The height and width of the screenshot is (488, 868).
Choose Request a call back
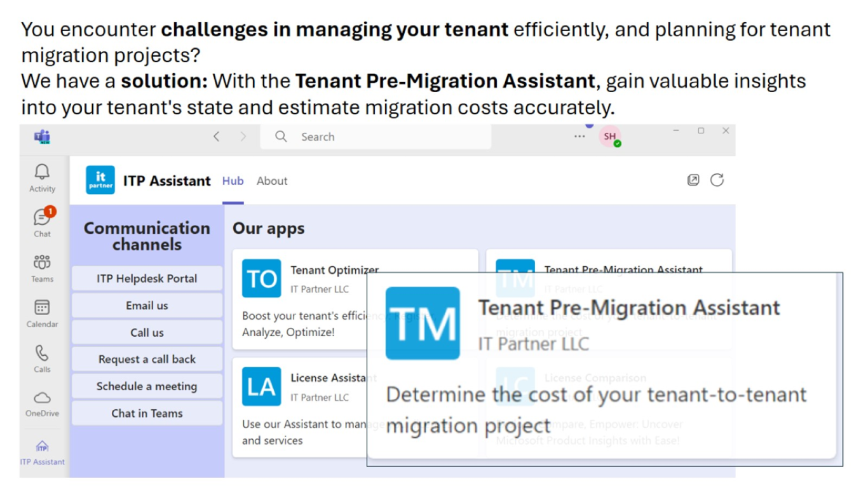pos(147,359)
